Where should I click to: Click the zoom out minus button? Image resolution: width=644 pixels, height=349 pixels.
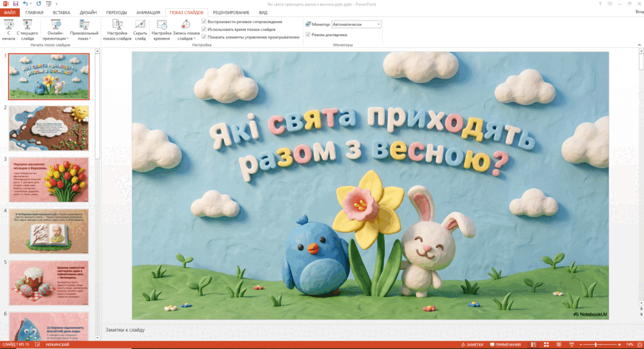coord(581,345)
